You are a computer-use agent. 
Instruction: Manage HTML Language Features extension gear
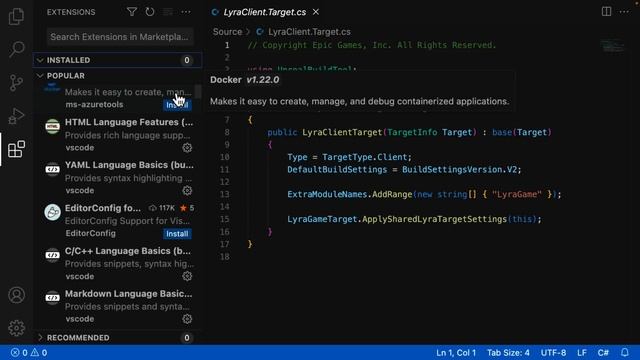pos(187,148)
